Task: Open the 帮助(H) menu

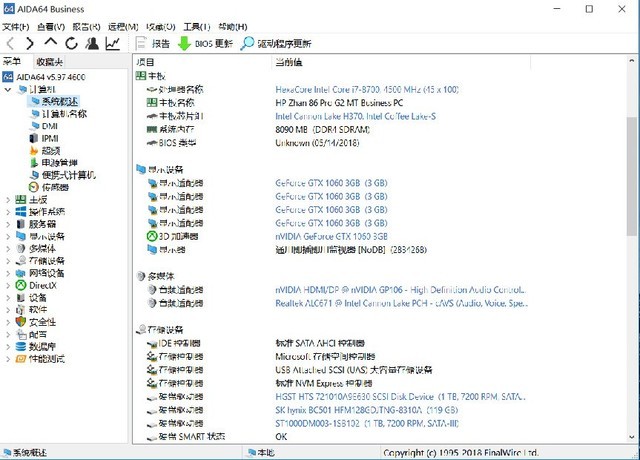Action: click(x=233, y=27)
